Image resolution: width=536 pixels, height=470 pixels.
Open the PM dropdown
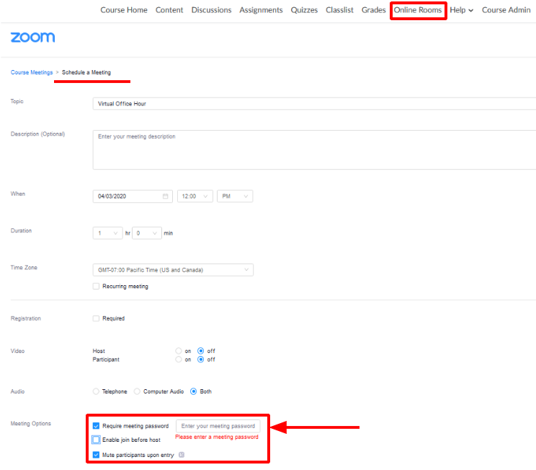[235, 196]
